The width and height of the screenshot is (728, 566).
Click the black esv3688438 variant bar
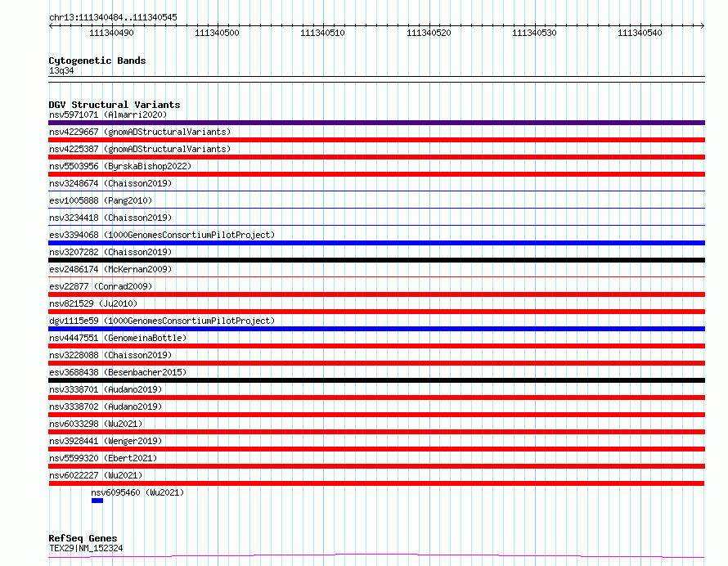[376, 380]
